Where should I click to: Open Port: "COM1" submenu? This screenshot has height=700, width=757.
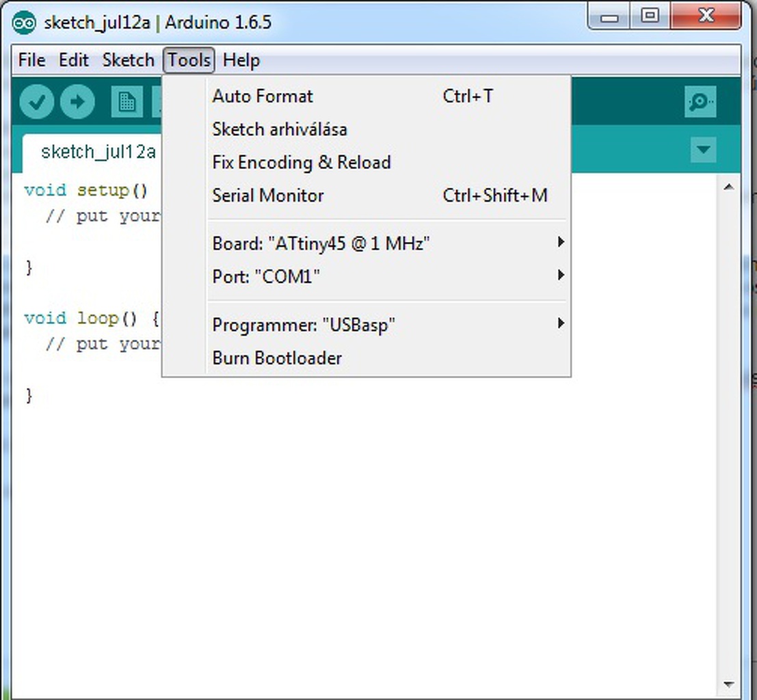point(366,276)
